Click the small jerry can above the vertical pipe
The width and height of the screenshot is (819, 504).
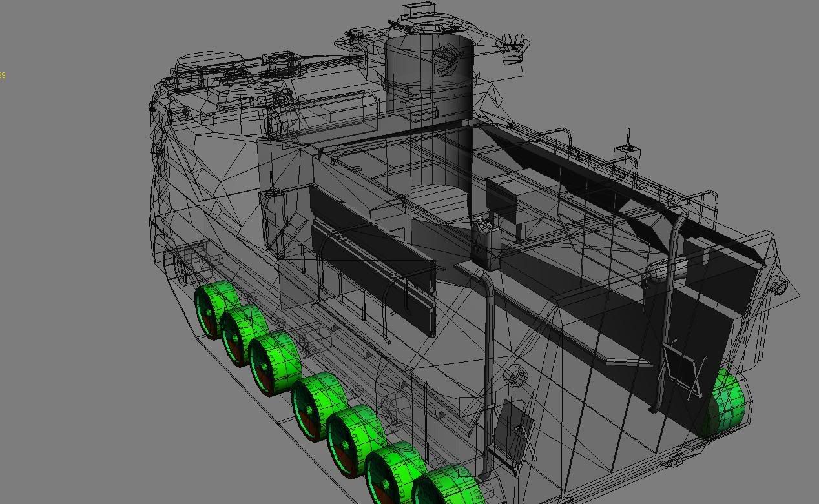[x=482, y=242]
